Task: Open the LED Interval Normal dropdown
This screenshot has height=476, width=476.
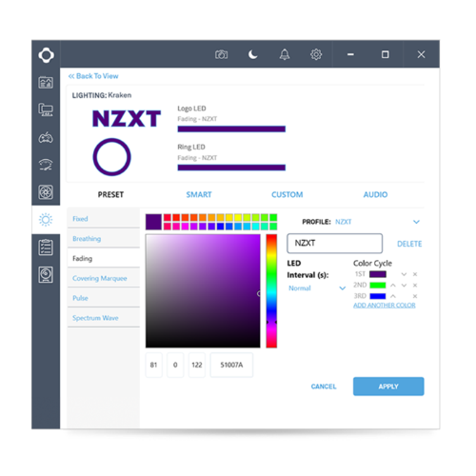Action: (317, 288)
